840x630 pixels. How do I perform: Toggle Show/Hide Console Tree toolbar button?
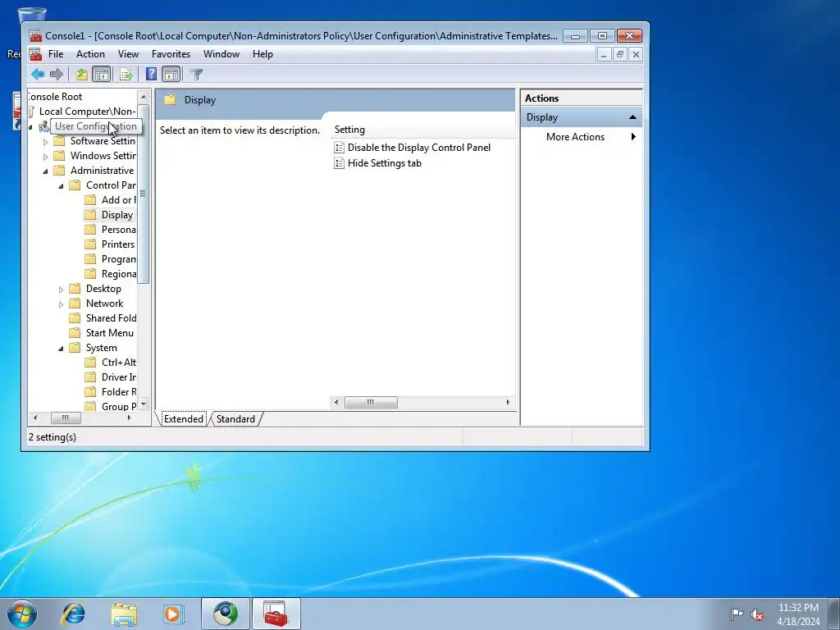click(x=101, y=75)
